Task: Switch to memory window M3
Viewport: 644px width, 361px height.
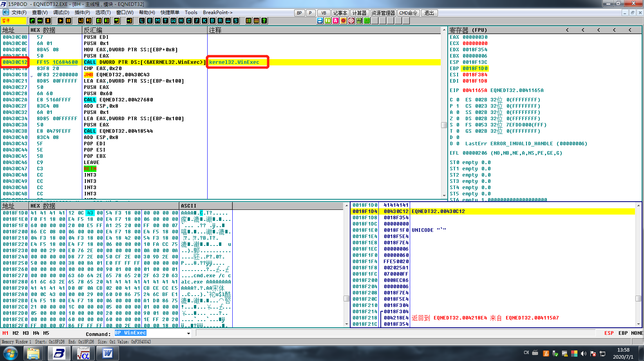Action: tap(26, 333)
